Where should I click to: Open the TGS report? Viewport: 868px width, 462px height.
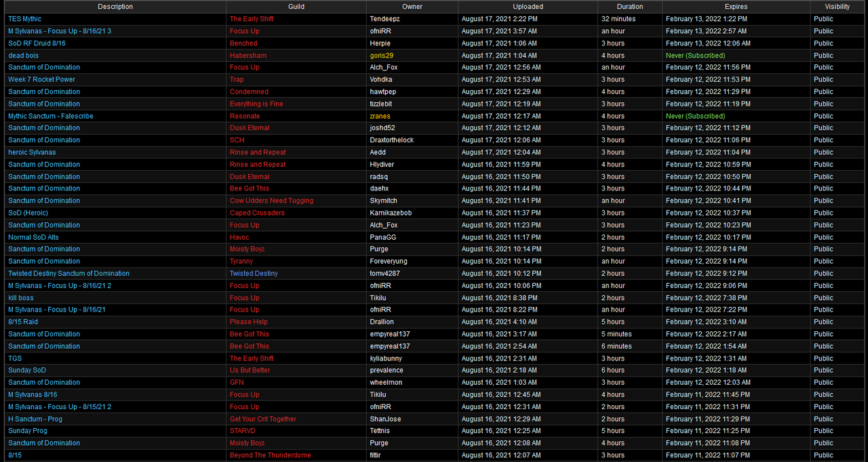(x=15, y=358)
